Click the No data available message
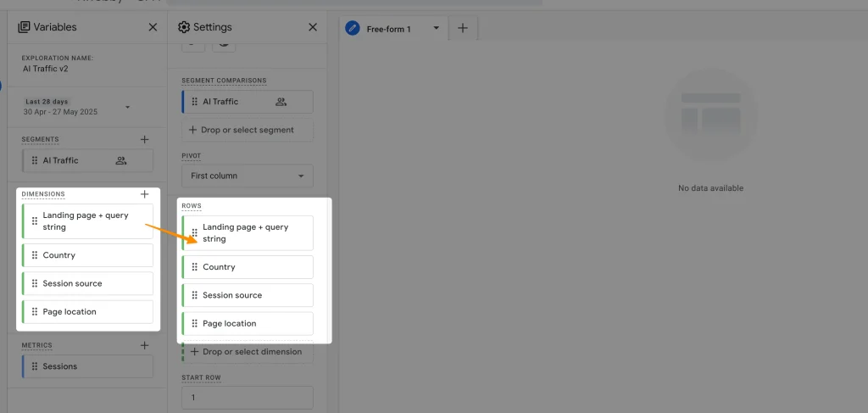The image size is (868, 413). 711,188
